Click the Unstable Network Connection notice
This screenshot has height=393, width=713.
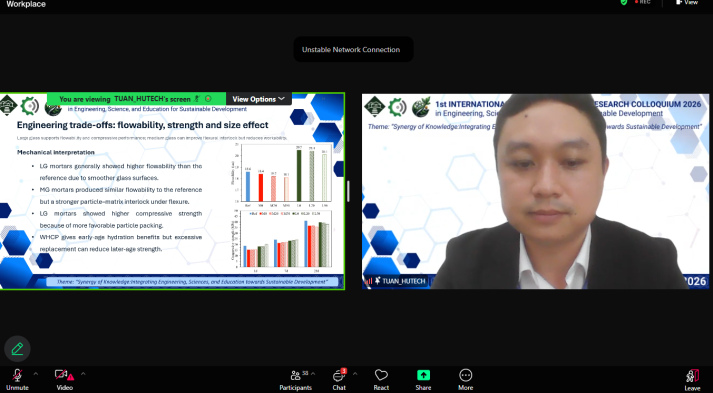tap(353, 50)
